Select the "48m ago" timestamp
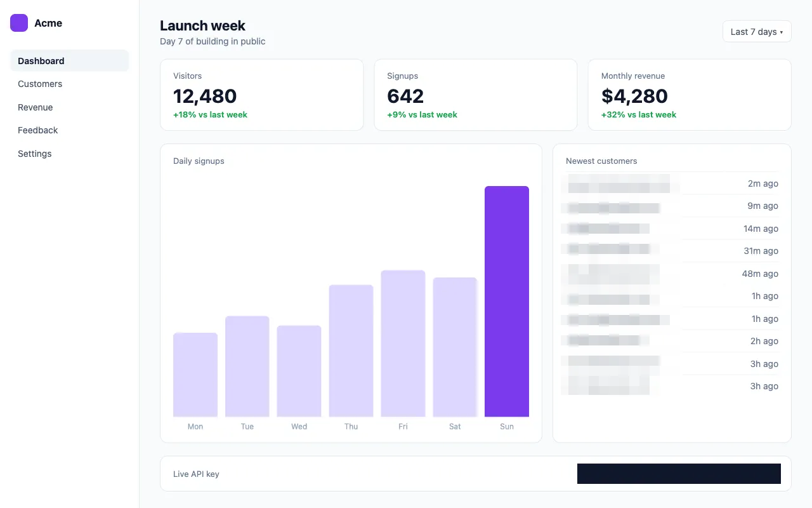812x508 pixels. [760, 274]
